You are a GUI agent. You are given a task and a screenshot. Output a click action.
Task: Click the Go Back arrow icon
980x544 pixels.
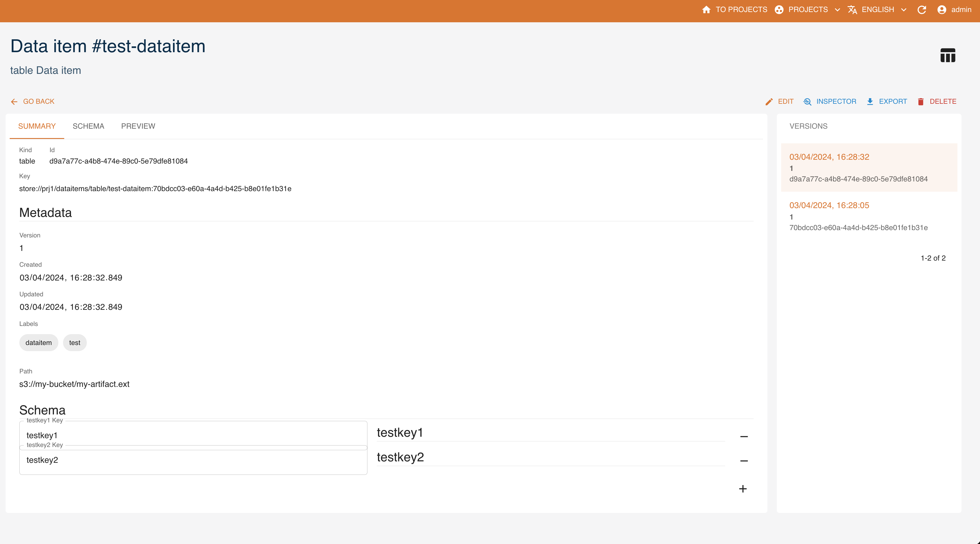coord(14,101)
